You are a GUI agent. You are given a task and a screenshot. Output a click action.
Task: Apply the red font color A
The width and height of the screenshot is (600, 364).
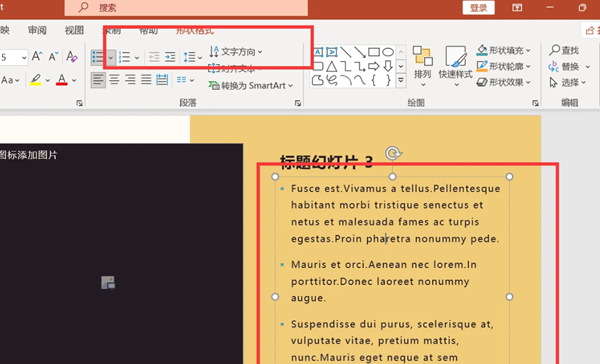coord(62,80)
